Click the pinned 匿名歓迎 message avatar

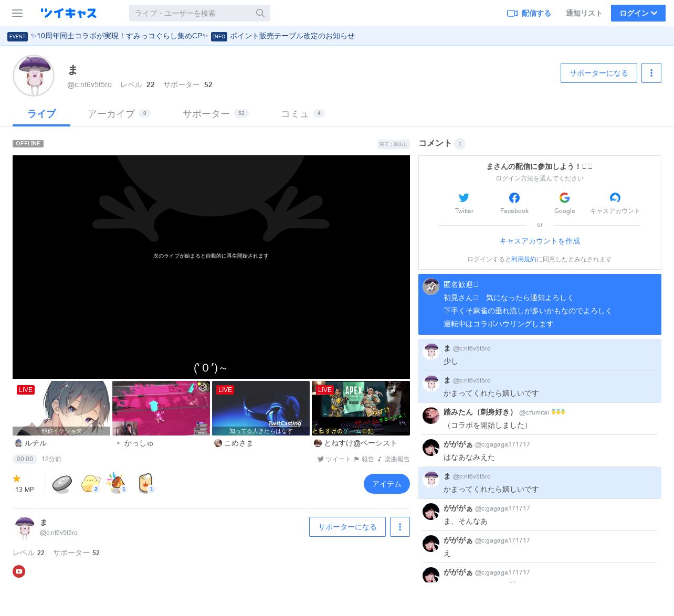(431, 286)
